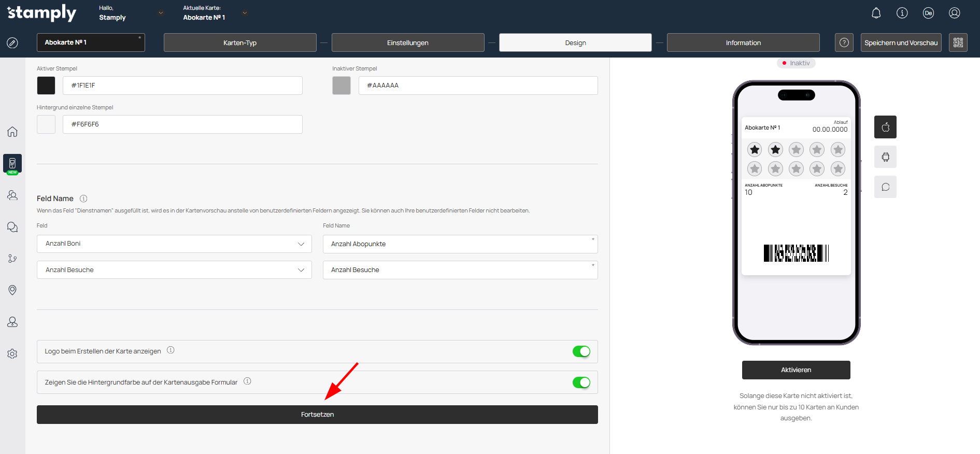Disable logo display on card creation toggle

click(x=581, y=351)
